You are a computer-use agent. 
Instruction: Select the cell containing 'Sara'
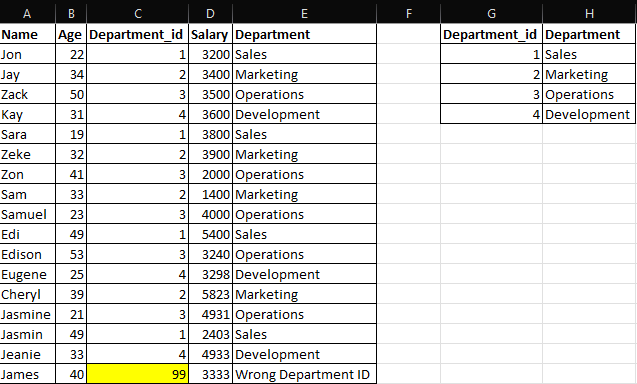tap(28, 134)
